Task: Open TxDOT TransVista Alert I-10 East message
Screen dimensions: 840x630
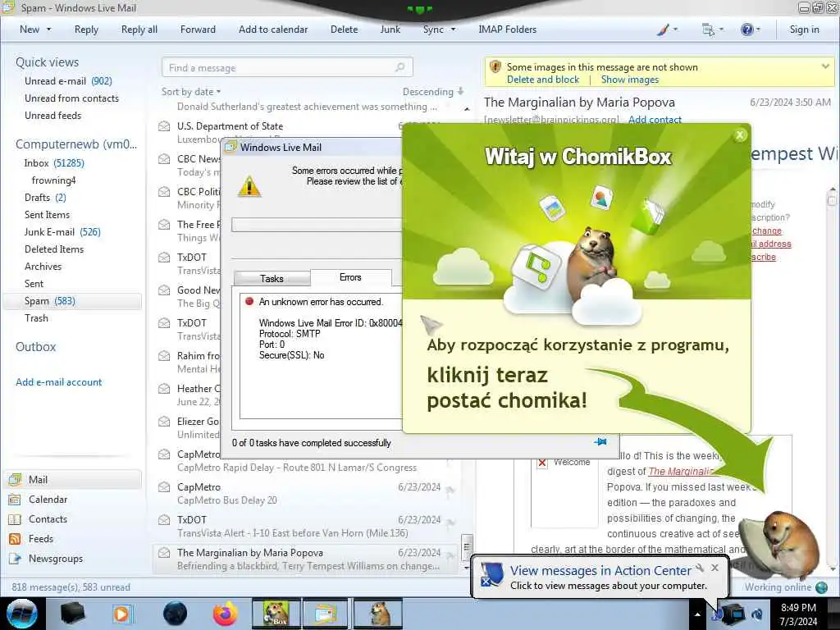Action: [x=305, y=526]
